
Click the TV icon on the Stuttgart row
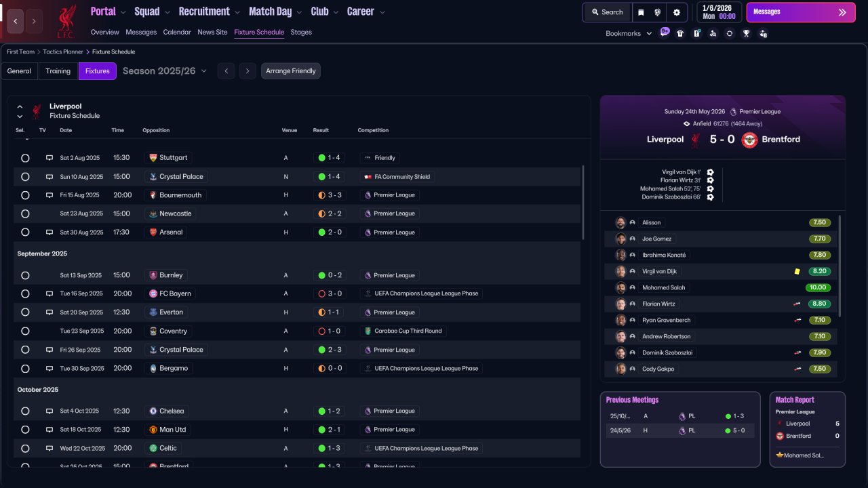click(50, 158)
